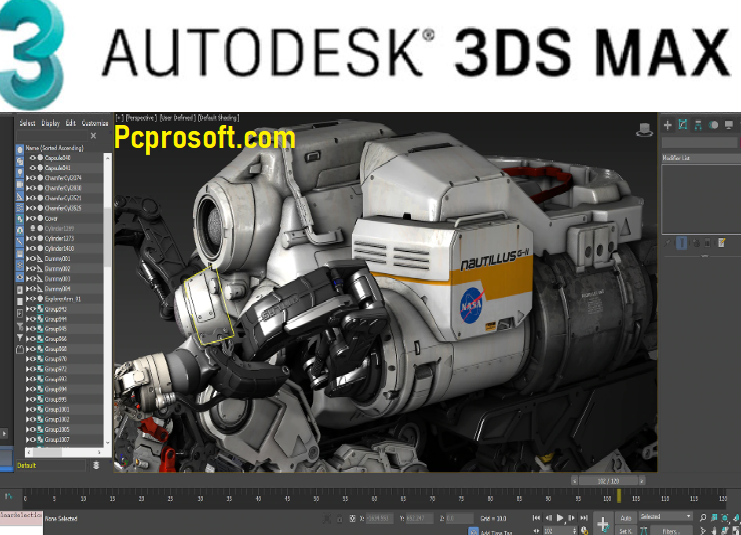Toggle visibility eye of Group1001

click(x=33, y=409)
